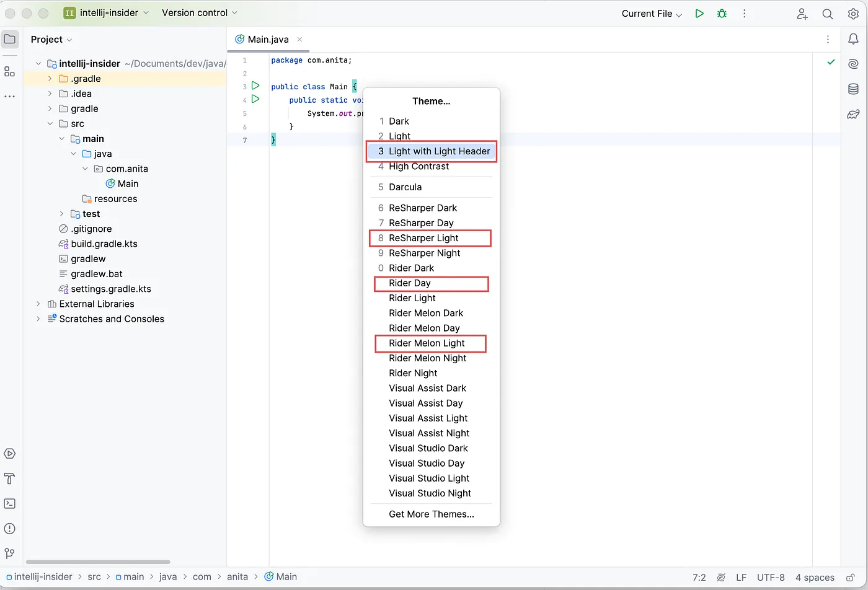The image size is (868, 590).
Task: Click anita breadcrumb in navigation bar
Action: click(x=237, y=576)
